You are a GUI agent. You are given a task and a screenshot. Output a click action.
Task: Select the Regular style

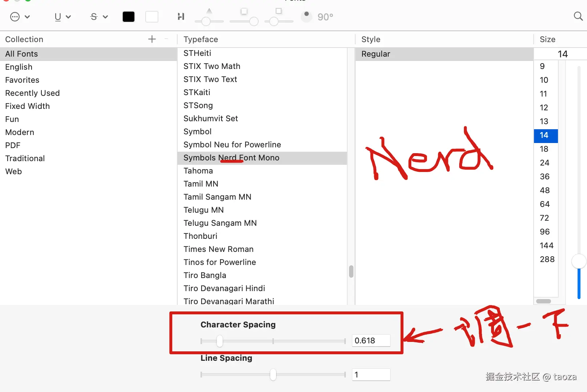376,54
